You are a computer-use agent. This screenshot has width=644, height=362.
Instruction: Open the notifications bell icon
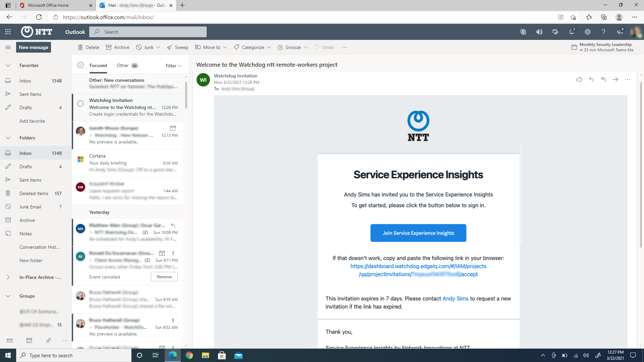coord(572,32)
